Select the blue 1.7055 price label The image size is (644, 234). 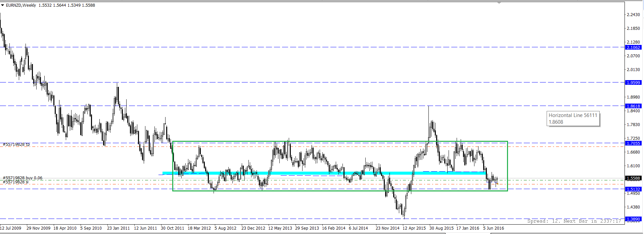point(633,143)
